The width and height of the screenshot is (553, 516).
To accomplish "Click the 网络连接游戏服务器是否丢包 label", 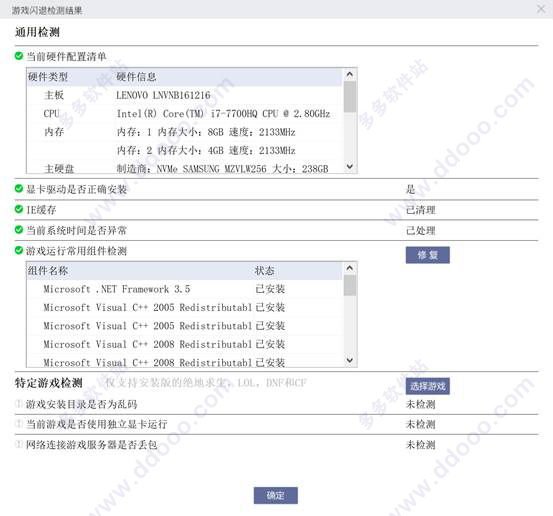I will [x=92, y=445].
